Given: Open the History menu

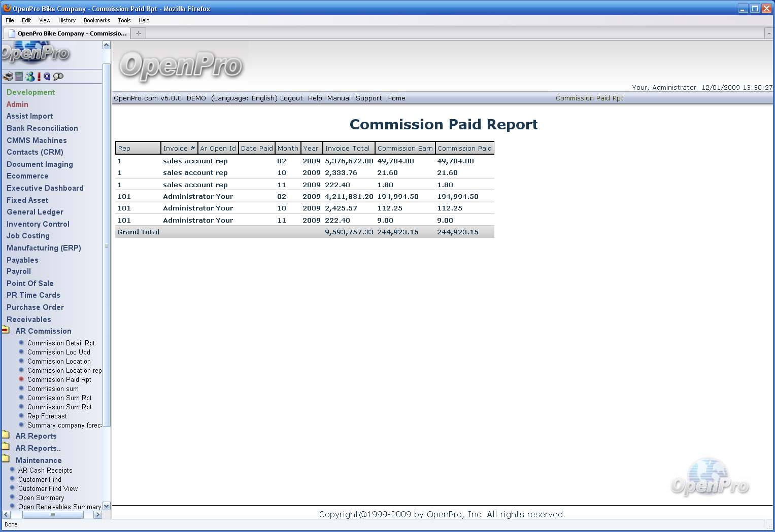Looking at the screenshot, I should [66, 20].
